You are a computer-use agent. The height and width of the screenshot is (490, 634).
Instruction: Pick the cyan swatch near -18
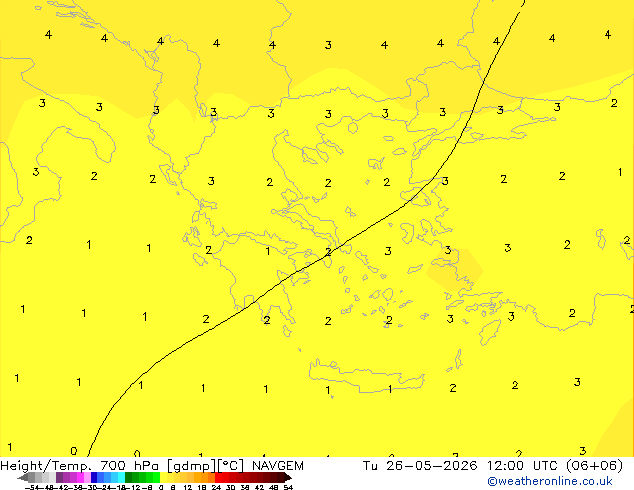coord(121,478)
